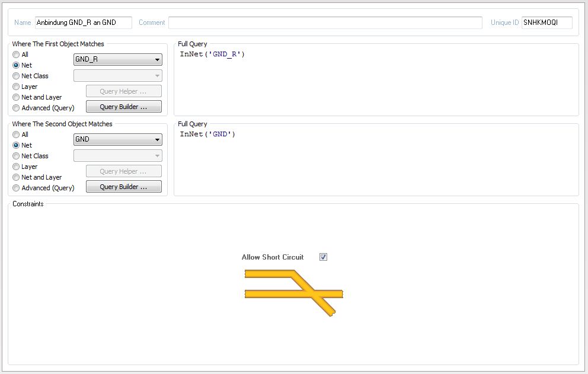Click the 'Allow Short Circuit' label

273,257
